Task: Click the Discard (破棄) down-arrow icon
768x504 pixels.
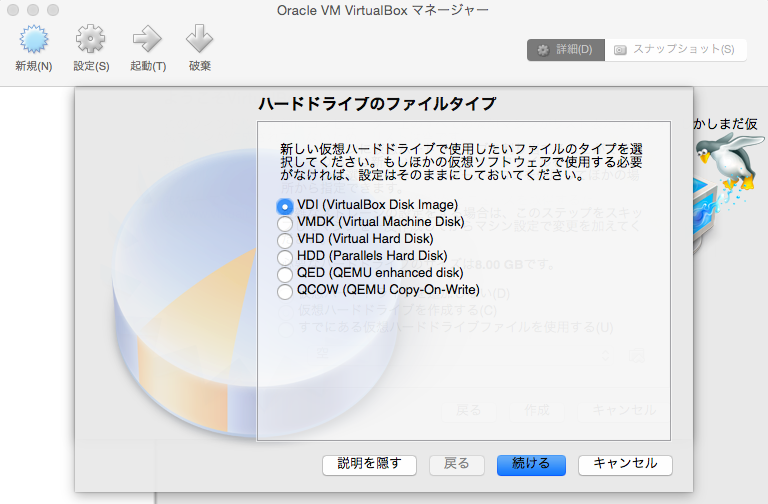Action: pos(199,39)
